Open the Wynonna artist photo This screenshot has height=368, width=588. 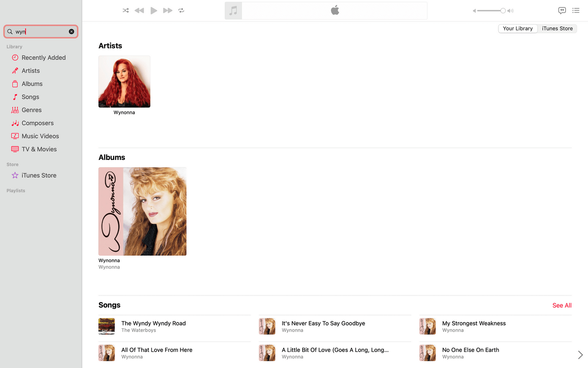coord(124,81)
